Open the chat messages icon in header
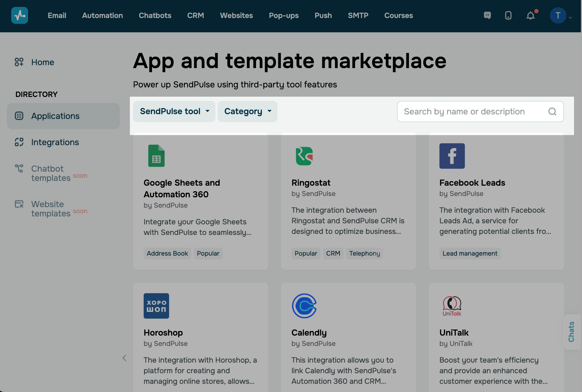Viewport: 582px width, 392px height. tap(487, 15)
